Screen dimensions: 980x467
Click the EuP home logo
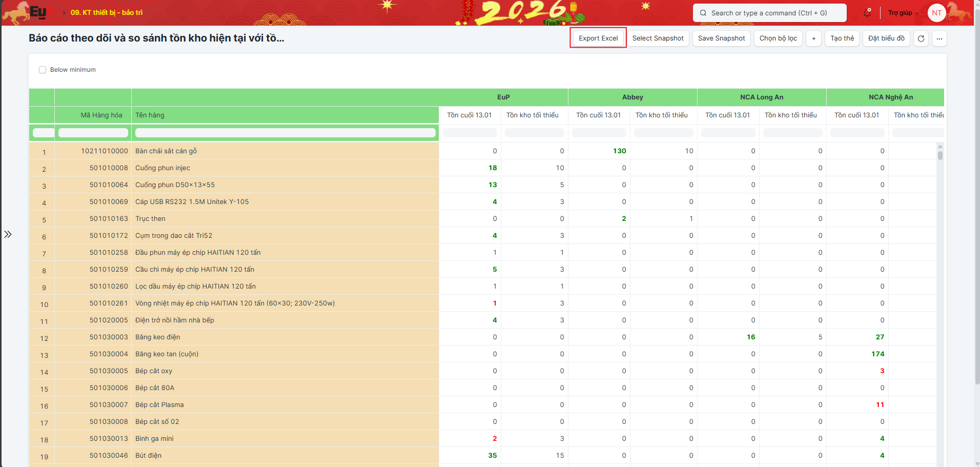point(38,12)
